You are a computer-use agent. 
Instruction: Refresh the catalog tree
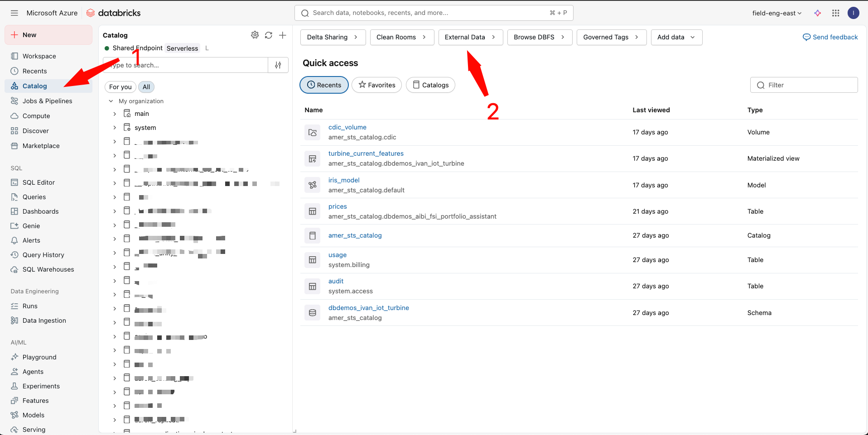(x=269, y=35)
